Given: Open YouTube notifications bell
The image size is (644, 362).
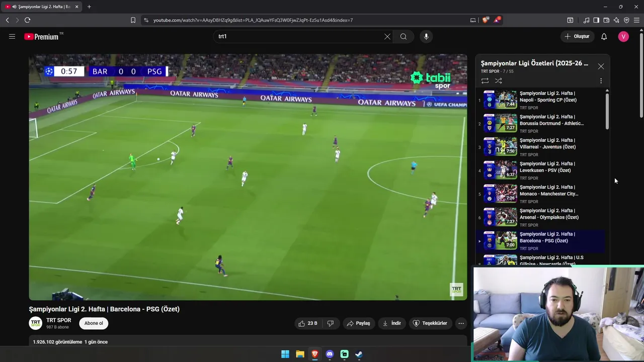Looking at the screenshot, I should pyautogui.click(x=604, y=36).
